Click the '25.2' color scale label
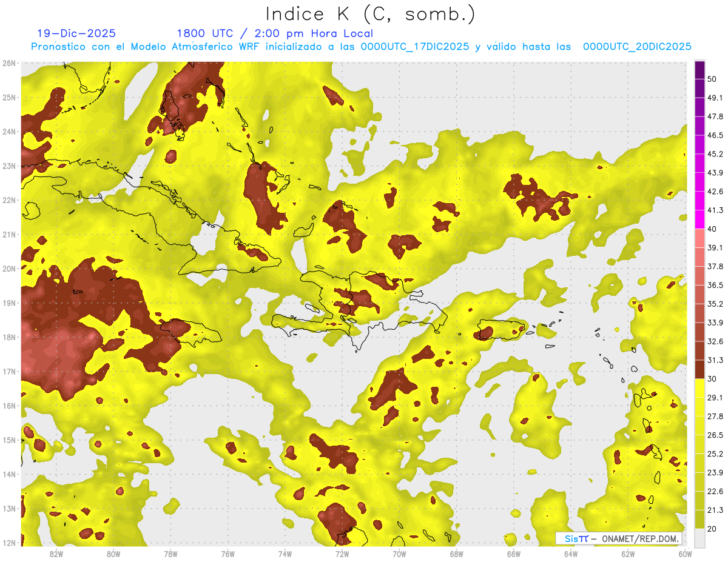The width and height of the screenshot is (728, 562). [715, 453]
